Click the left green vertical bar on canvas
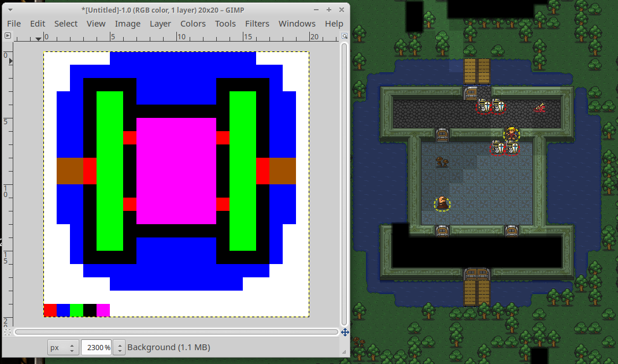The width and height of the screenshot is (618, 364). click(x=110, y=171)
